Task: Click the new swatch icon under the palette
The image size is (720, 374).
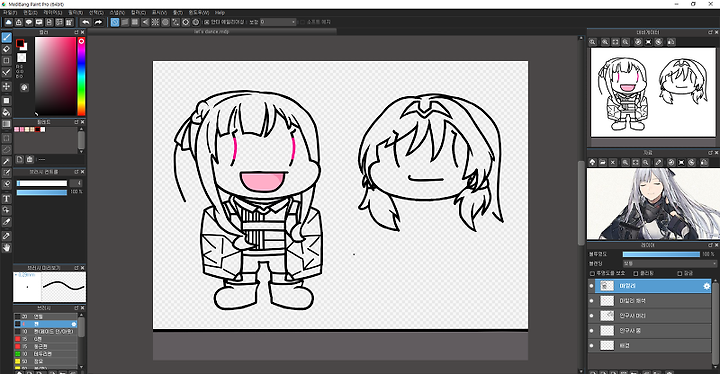Action: pyautogui.click(x=20, y=159)
